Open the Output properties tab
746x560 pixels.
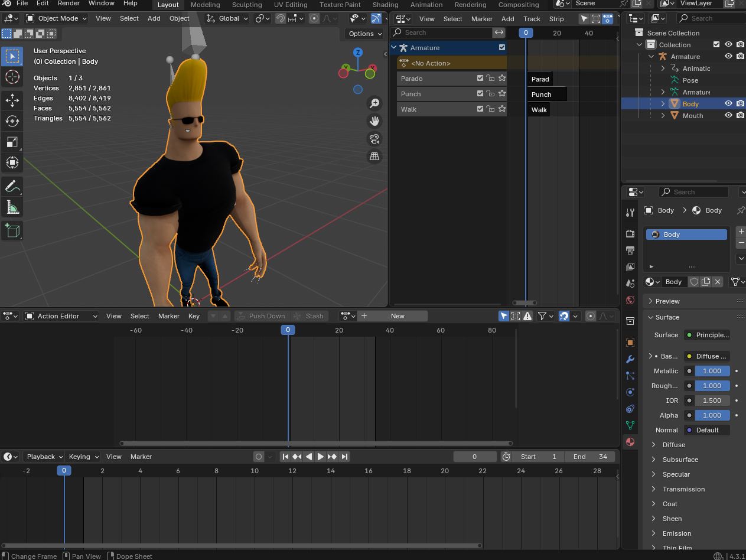tap(630, 250)
